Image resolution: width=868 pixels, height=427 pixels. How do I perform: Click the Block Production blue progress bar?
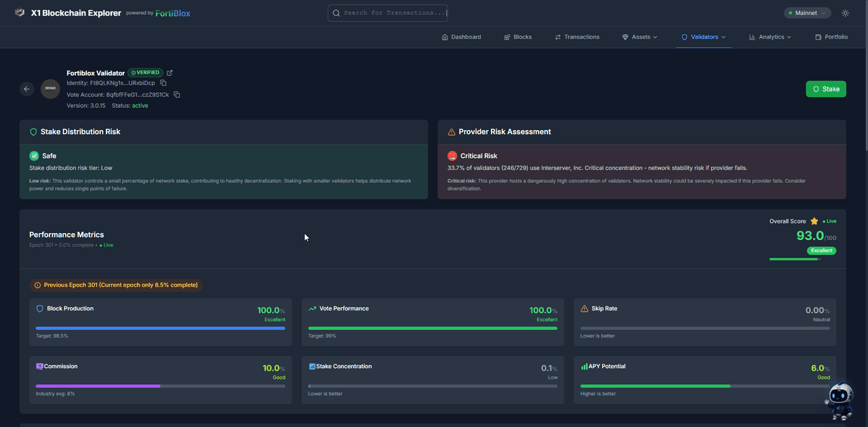point(161,329)
